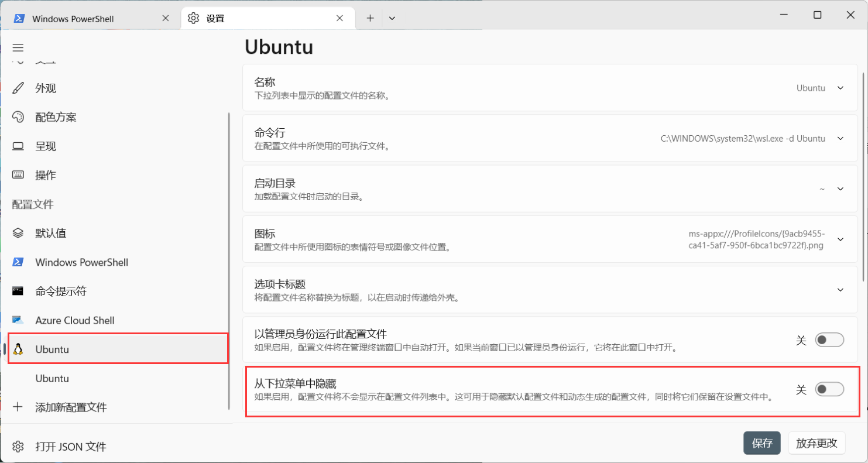868x463 pixels.
Task: Switch to the Windows PowerShell tab
Action: point(91,18)
